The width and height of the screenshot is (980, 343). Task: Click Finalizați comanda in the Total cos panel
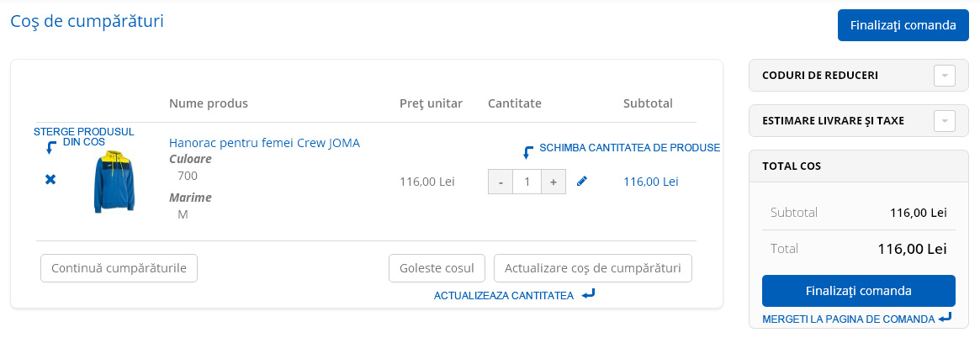859,291
